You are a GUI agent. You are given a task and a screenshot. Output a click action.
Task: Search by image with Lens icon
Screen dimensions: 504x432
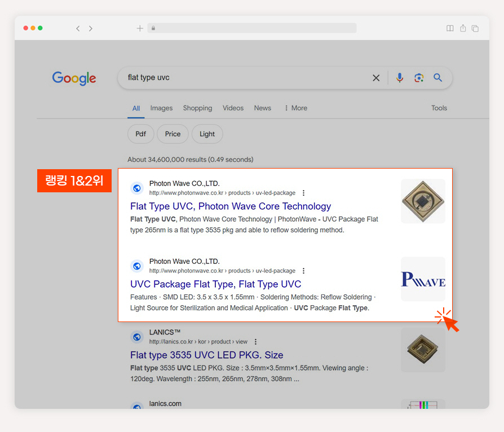coord(419,78)
